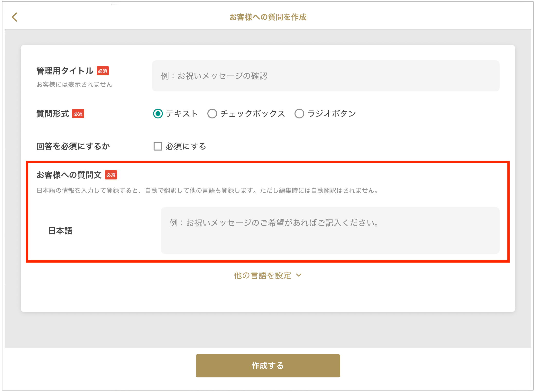The height and width of the screenshot is (392, 535).
Task: Click the お客様には表示されません hint text
Action: (74, 84)
